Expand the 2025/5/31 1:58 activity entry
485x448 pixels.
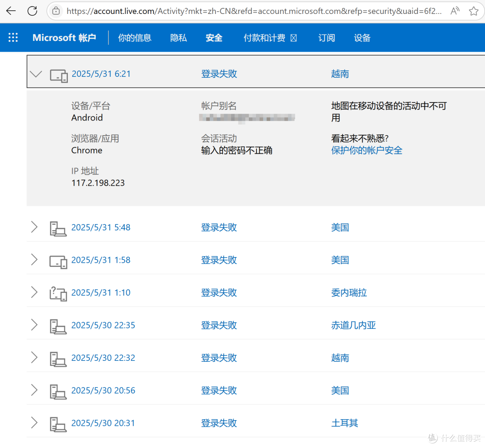pyautogui.click(x=34, y=259)
